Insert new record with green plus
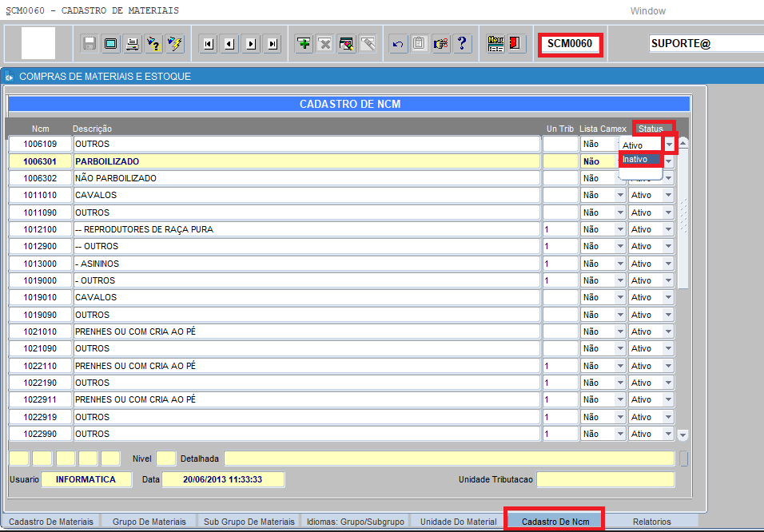The height and width of the screenshot is (532, 764). click(x=304, y=44)
